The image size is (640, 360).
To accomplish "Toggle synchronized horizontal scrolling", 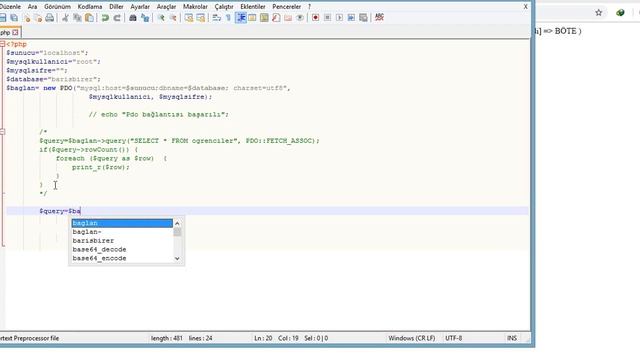I will (x=200, y=18).
